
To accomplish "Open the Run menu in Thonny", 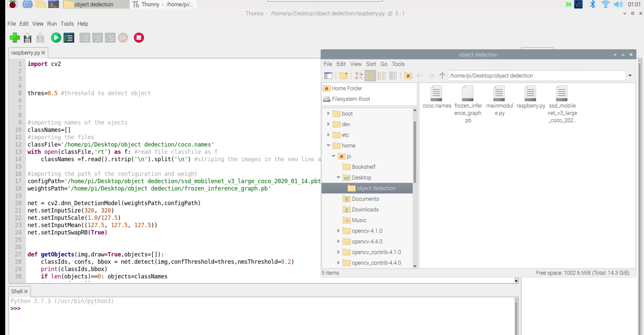I will click(52, 24).
